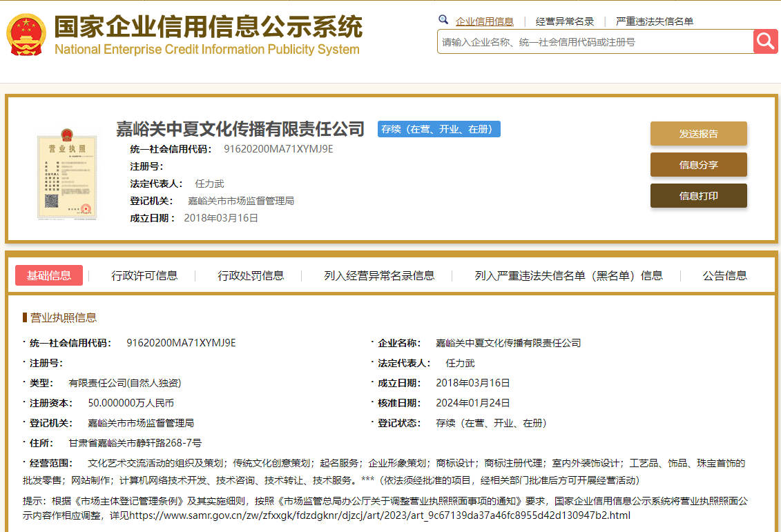Click the national emblem logo
Viewport: 781px width, 532px height.
click(x=26, y=35)
